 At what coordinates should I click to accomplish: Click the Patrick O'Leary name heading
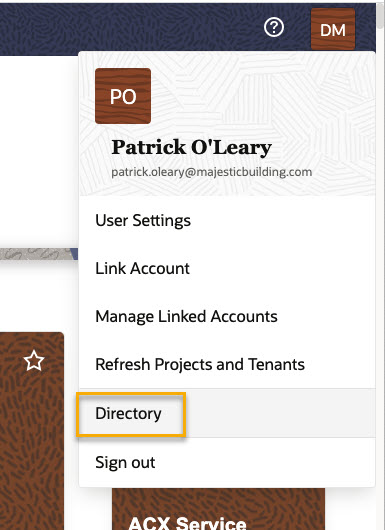pyautogui.click(x=191, y=147)
